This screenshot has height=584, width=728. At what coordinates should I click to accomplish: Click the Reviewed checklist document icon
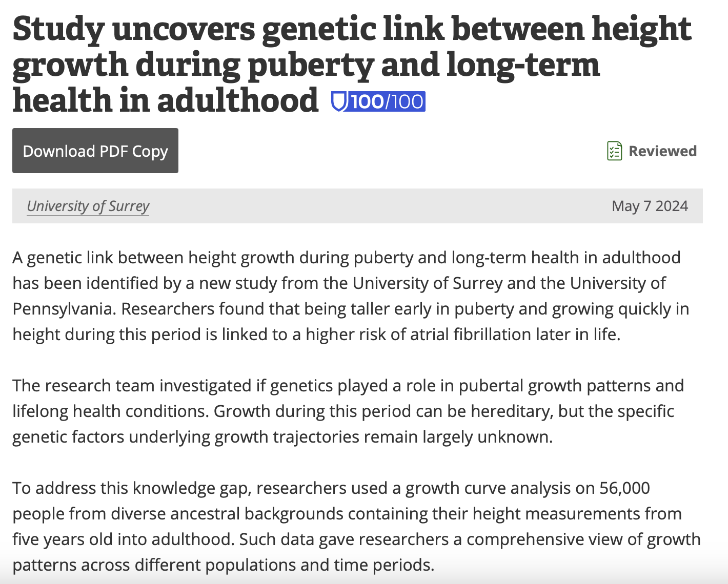[x=614, y=151]
